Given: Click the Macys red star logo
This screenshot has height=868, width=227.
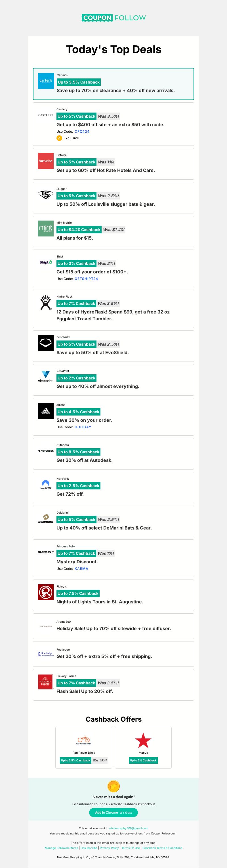Looking at the screenshot, I should pyautogui.click(x=143, y=740).
